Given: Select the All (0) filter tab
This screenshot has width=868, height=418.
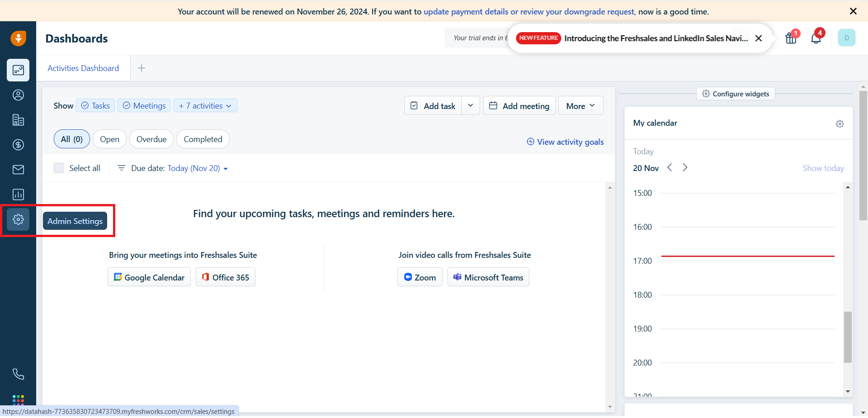Looking at the screenshot, I should (72, 139).
